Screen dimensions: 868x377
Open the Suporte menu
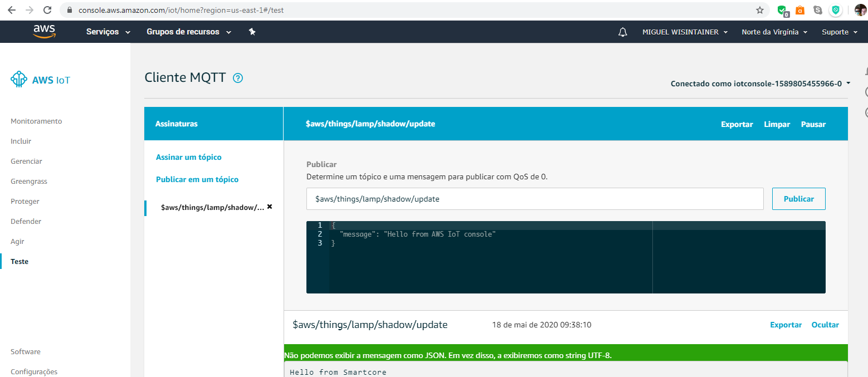pyautogui.click(x=840, y=32)
